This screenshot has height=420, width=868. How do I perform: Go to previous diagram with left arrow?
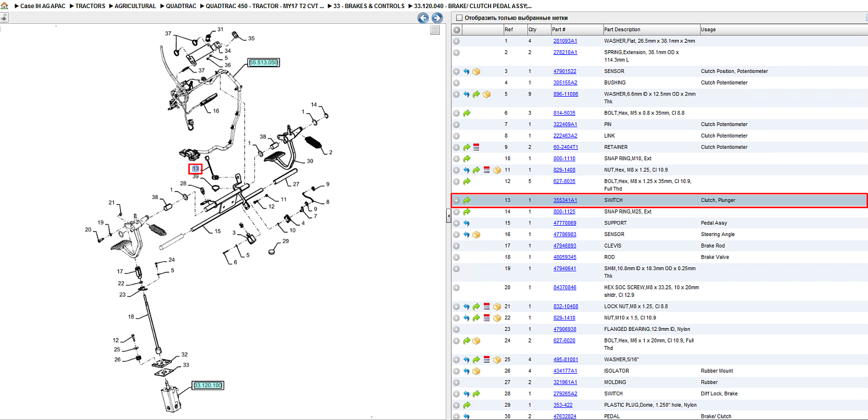(x=423, y=18)
